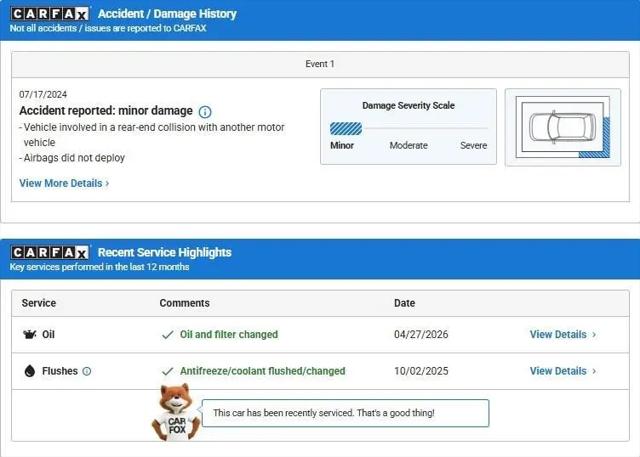Click the Car Fox mascot image
Viewport: 640px width, 457px height.
point(176,412)
